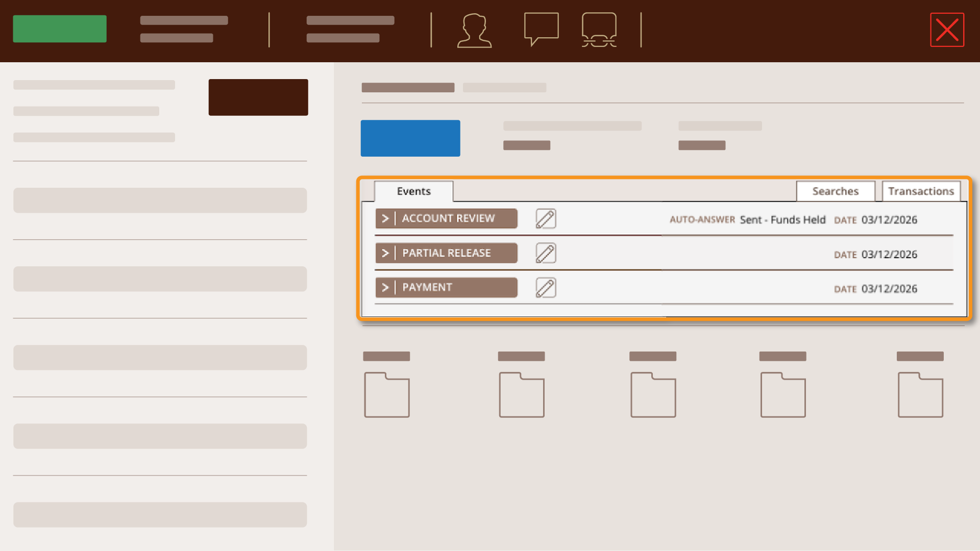The image size is (980, 551).
Task: Switch to the Transactions tab
Action: 920,191
